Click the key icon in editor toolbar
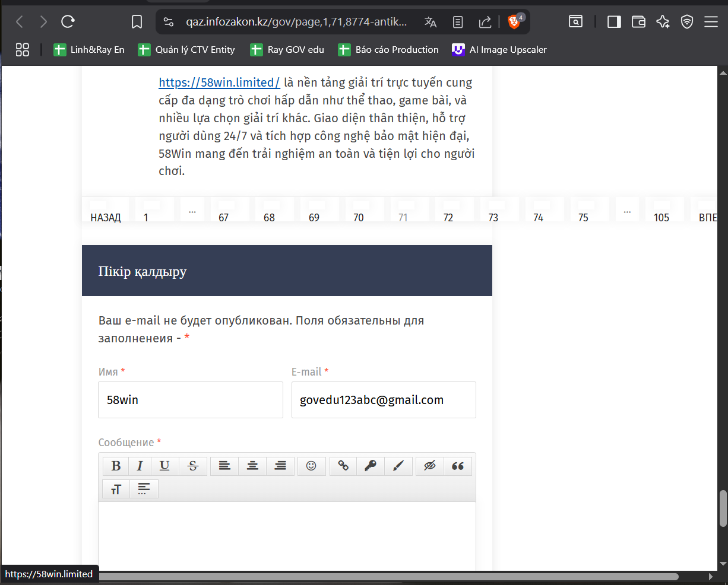728x585 pixels. coord(371,466)
